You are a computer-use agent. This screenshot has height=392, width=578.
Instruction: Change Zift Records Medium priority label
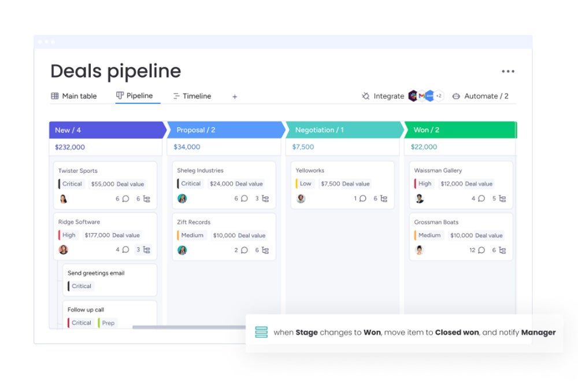[x=191, y=235]
